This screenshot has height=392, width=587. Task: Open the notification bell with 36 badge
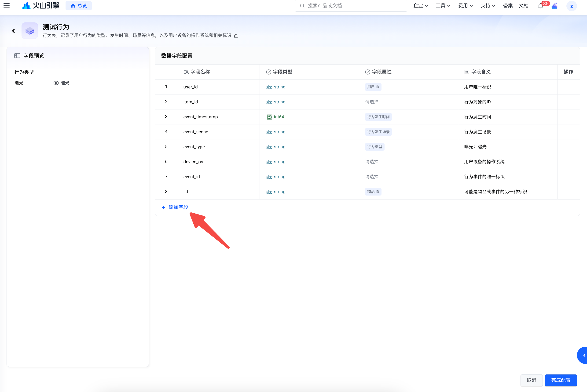click(540, 6)
